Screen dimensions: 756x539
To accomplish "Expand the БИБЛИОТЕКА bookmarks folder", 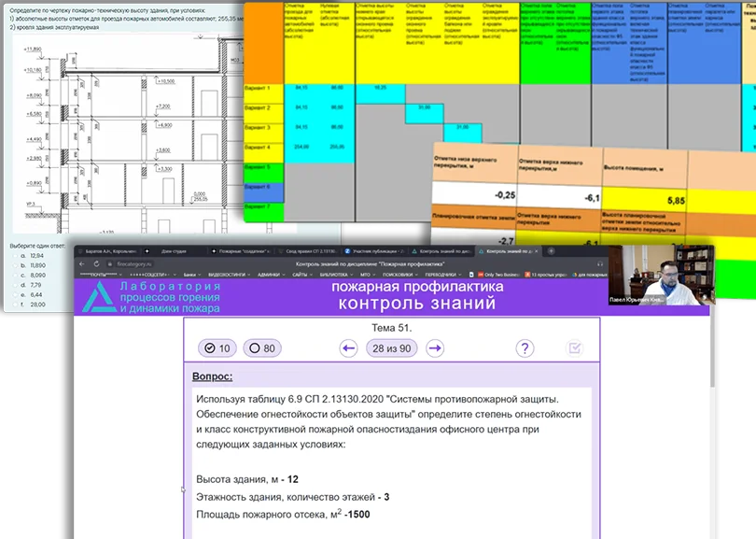I will pyautogui.click(x=336, y=275).
